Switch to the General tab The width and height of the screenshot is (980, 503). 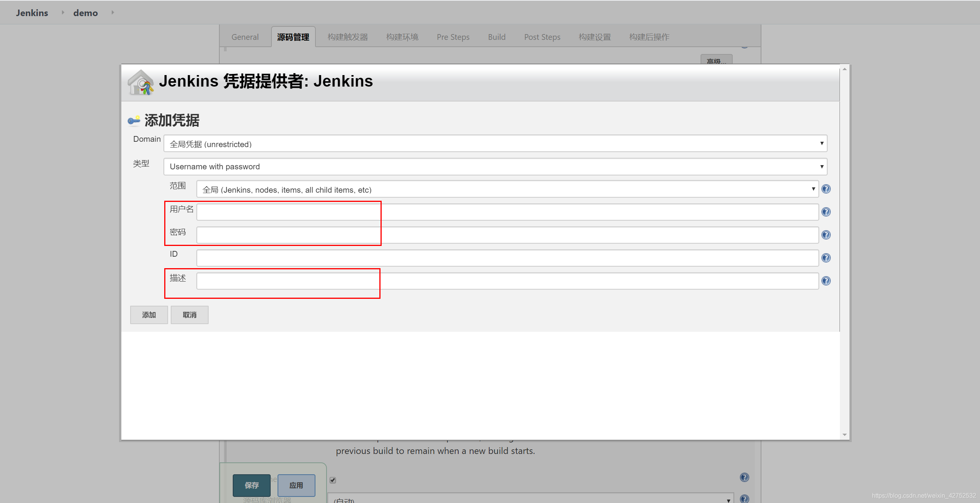tap(245, 37)
